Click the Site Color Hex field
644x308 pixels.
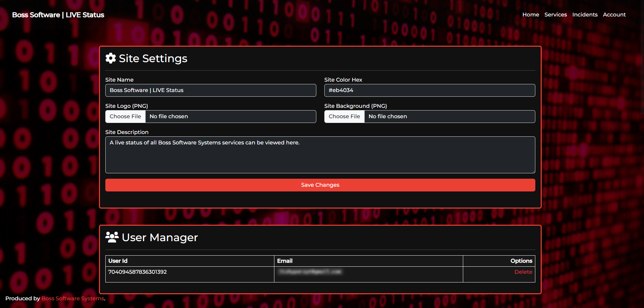[x=430, y=90]
